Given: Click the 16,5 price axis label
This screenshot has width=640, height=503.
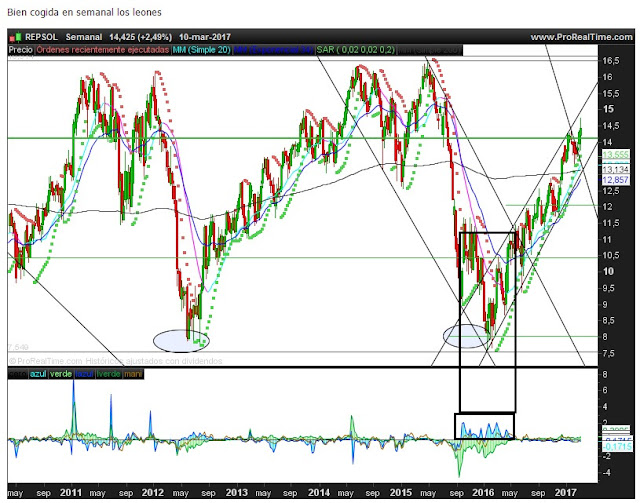Looking at the screenshot, I should [611, 61].
